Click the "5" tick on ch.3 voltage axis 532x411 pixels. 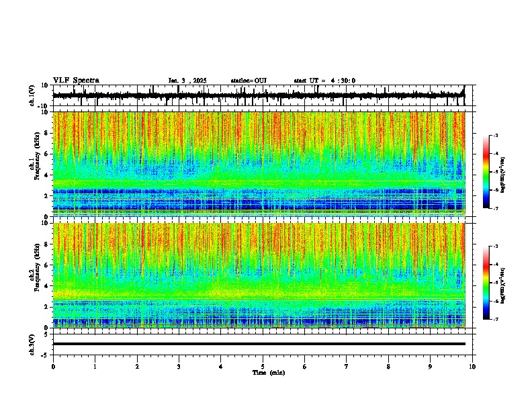46,334
